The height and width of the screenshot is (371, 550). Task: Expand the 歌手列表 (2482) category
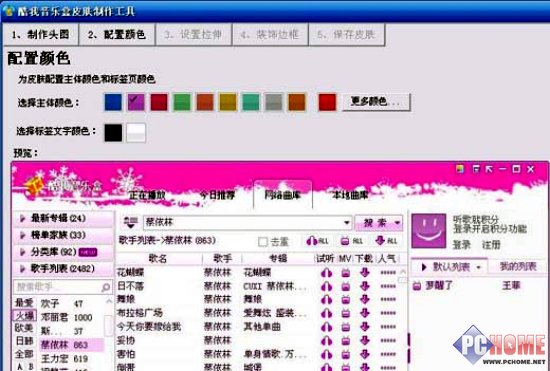(63, 269)
